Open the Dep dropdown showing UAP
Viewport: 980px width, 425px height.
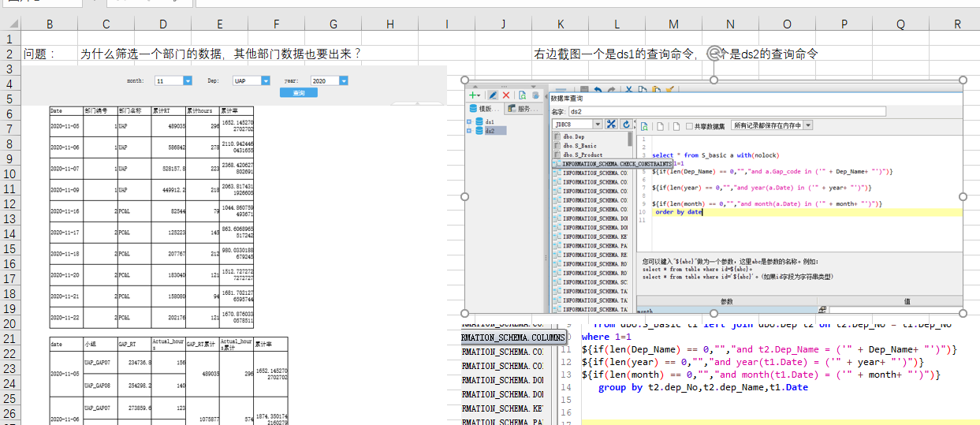(x=266, y=80)
